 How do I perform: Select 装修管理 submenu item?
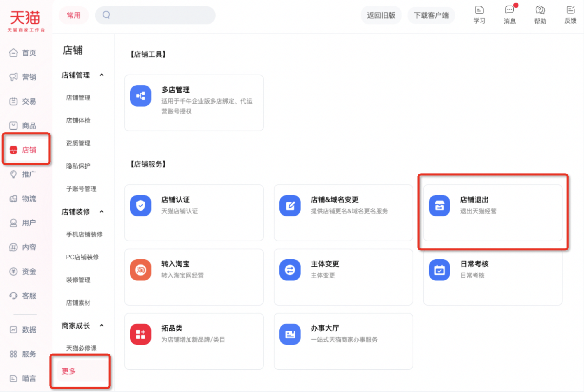coord(78,280)
